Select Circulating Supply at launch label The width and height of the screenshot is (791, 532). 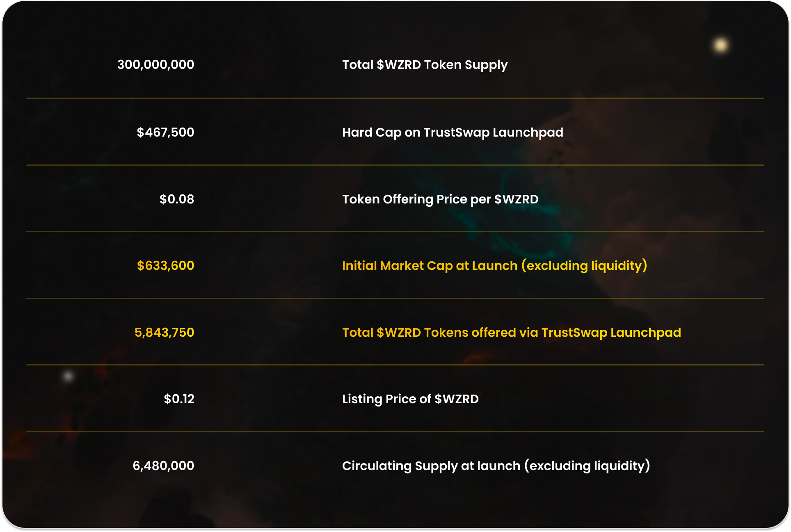(496, 466)
